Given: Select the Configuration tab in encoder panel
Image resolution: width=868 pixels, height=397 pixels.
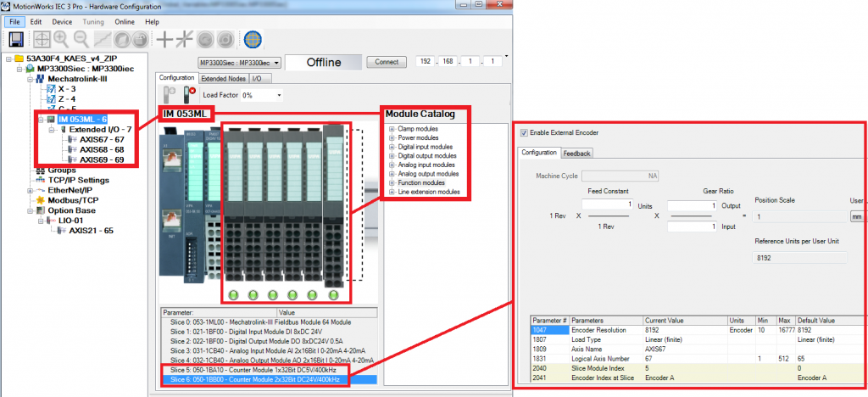Looking at the screenshot, I should (x=539, y=153).
